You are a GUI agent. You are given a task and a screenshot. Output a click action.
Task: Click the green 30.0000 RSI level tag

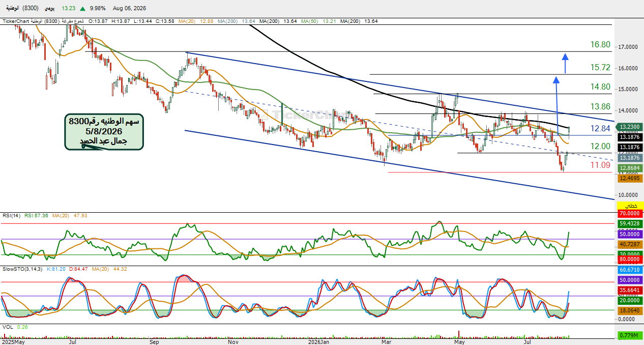point(630,254)
